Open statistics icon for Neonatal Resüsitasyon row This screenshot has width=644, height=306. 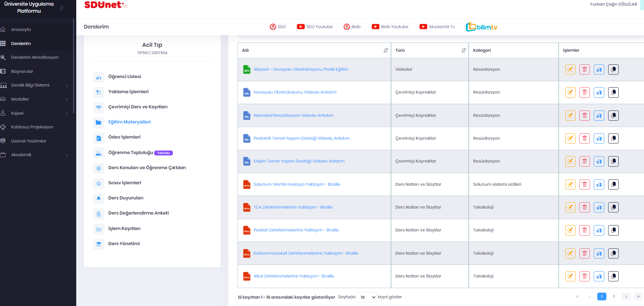[x=599, y=115]
